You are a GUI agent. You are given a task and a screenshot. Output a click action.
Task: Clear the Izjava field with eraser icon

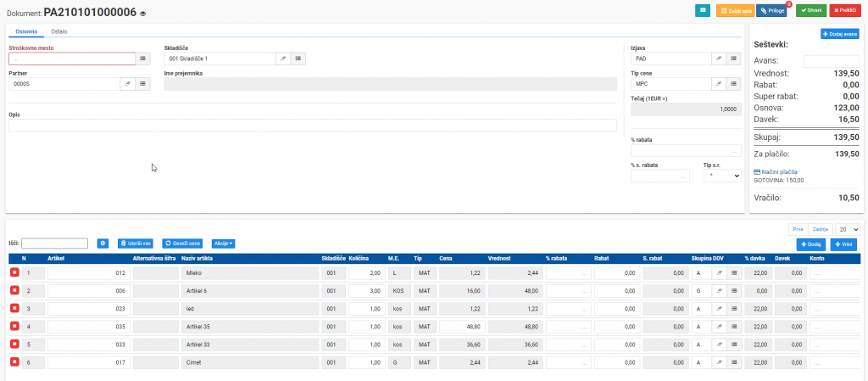tap(719, 59)
